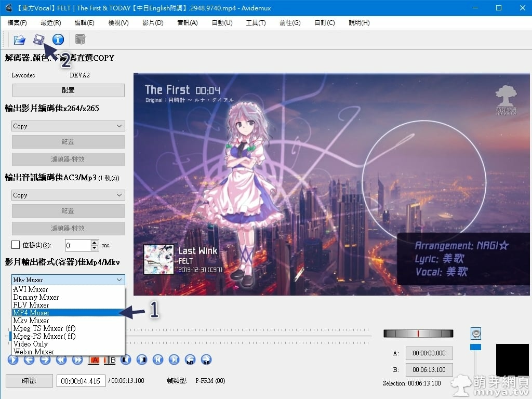Click the current time field 00:00:04.416
Image resolution: width=532 pixels, height=399 pixels.
(x=81, y=381)
